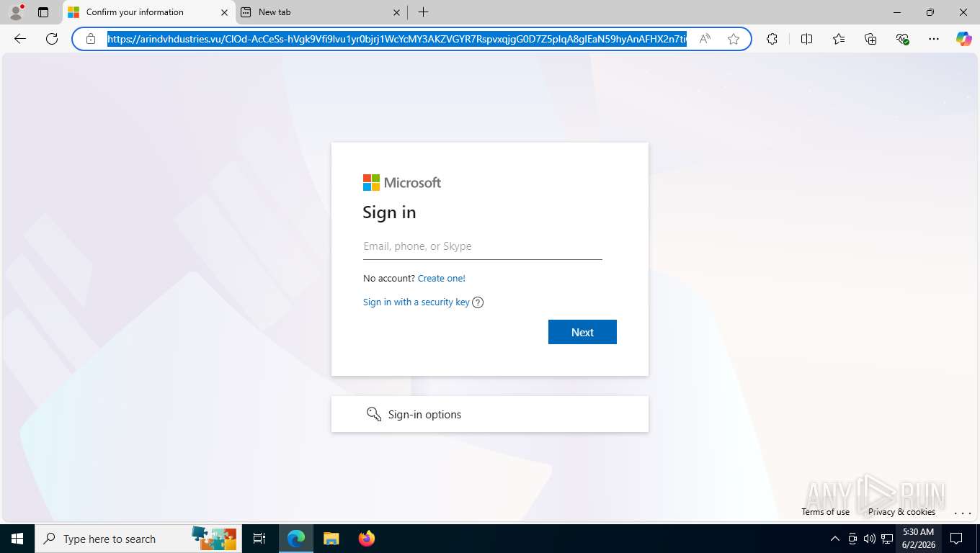Open the footer ellipsis more options
The height and width of the screenshot is (553, 980).
[963, 513]
